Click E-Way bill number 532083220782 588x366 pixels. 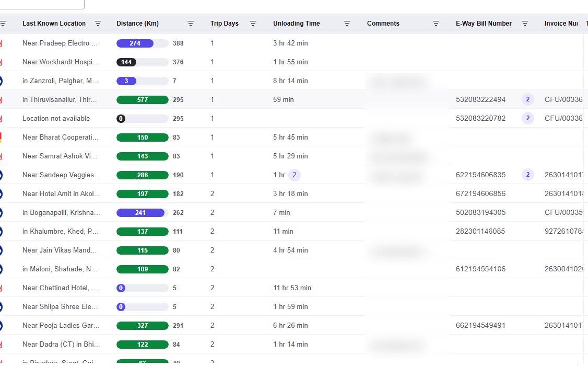click(x=480, y=118)
